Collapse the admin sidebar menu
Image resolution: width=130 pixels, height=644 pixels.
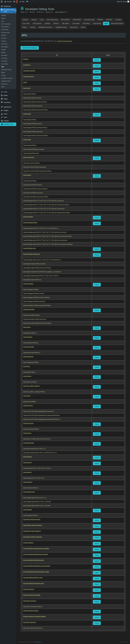pyautogui.click(x=8, y=124)
